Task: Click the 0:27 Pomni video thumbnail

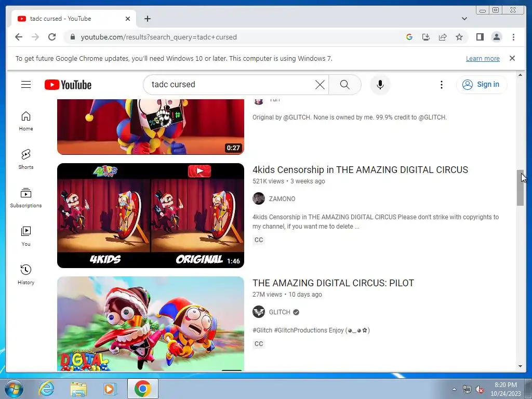Action: click(150, 127)
